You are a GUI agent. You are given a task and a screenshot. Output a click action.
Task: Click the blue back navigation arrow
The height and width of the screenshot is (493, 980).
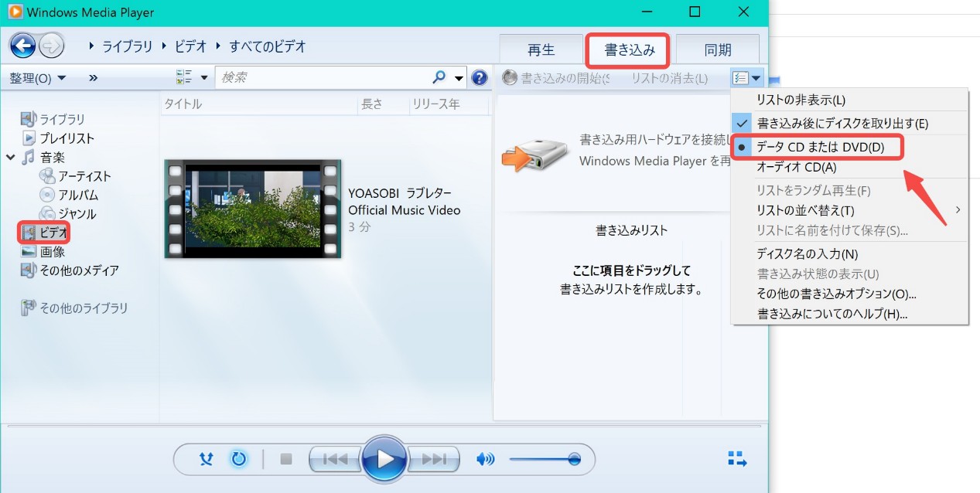click(x=23, y=46)
